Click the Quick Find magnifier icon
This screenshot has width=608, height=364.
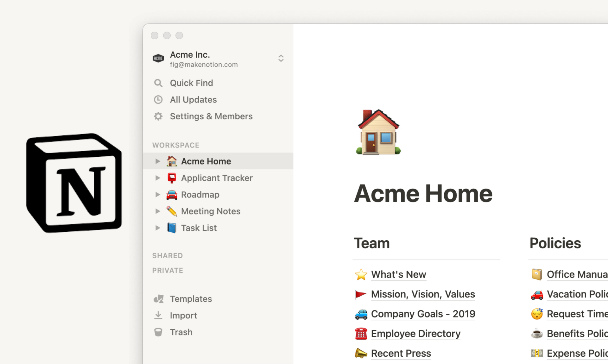tap(158, 83)
